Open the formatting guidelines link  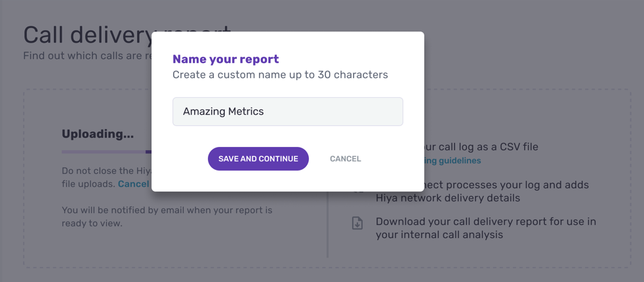[453, 161]
